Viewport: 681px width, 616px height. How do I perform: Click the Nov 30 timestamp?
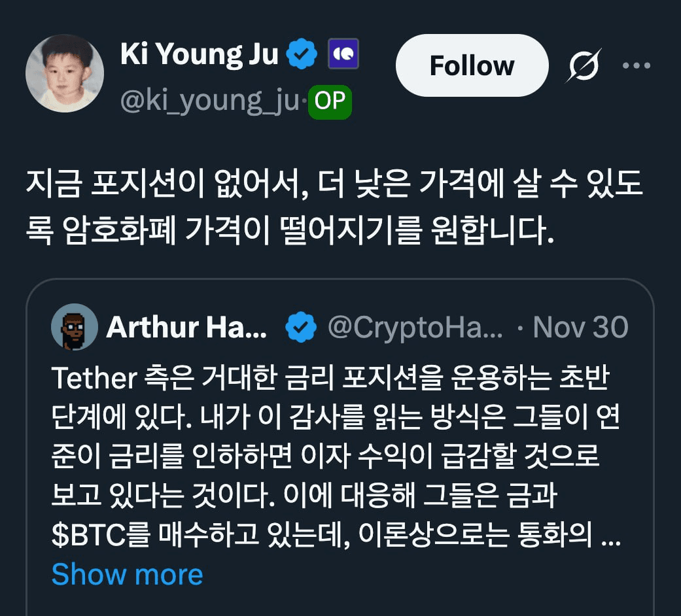581,327
